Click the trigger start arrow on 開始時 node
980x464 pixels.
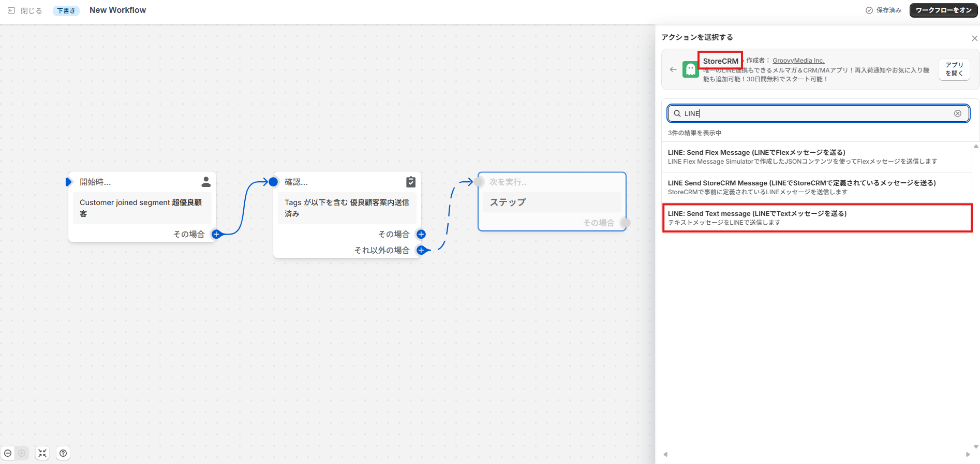pyautogui.click(x=68, y=182)
